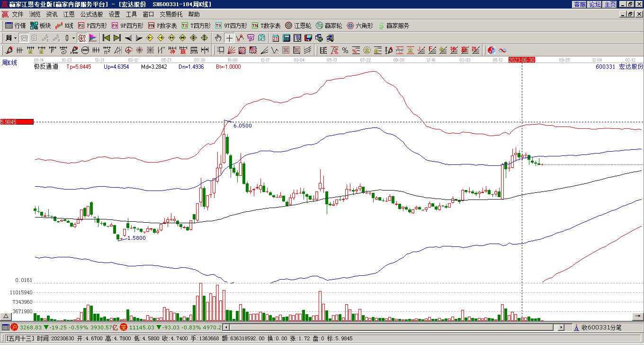Click the 极反通道 indicator name

click(x=46, y=67)
